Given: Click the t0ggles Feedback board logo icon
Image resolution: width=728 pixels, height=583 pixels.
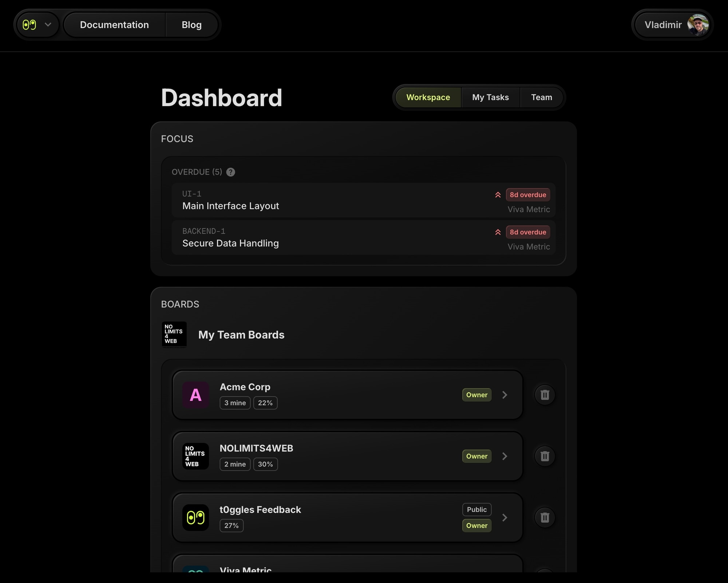Looking at the screenshot, I should (x=195, y=517).
